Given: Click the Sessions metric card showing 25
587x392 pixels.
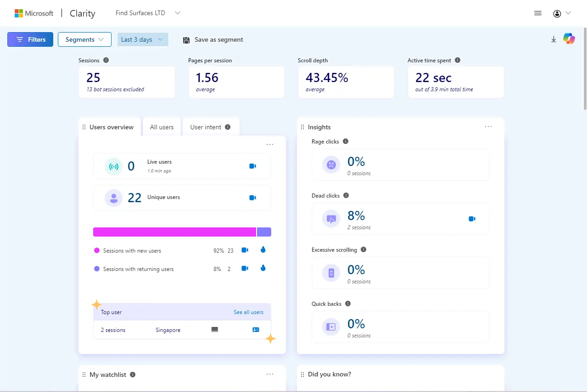Looking at the screenshot, I should (127, 82).
